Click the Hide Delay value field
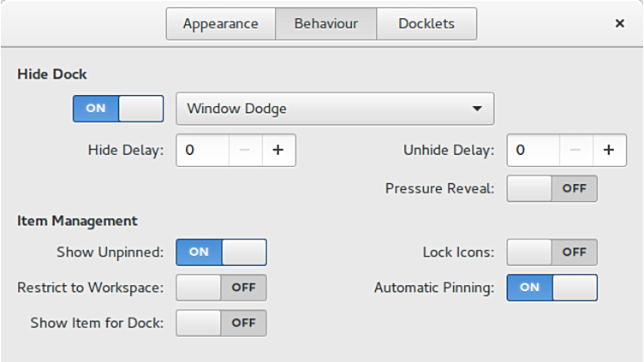 (203, 150)
